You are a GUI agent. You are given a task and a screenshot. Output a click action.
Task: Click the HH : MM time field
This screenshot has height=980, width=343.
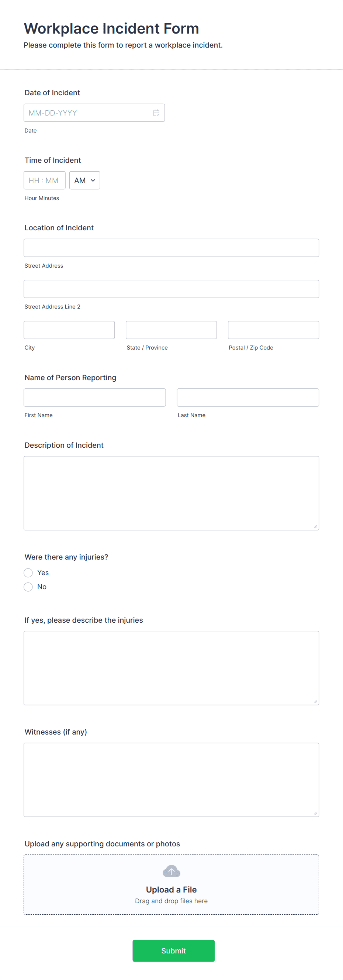45,180
